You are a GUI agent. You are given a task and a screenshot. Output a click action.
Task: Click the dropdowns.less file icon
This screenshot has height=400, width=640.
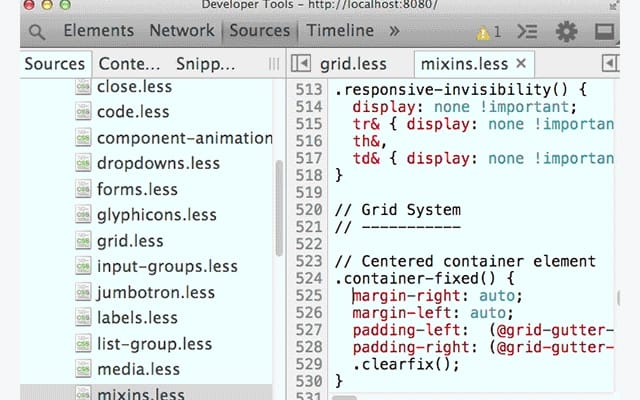(x=83, y=163)
